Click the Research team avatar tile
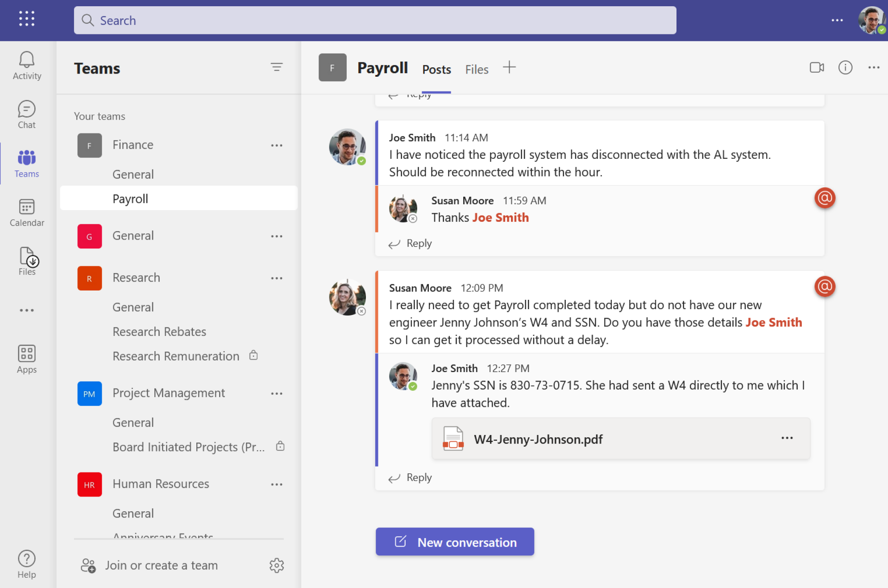This screenshot has height=588, width=888. tap(89, 278)
